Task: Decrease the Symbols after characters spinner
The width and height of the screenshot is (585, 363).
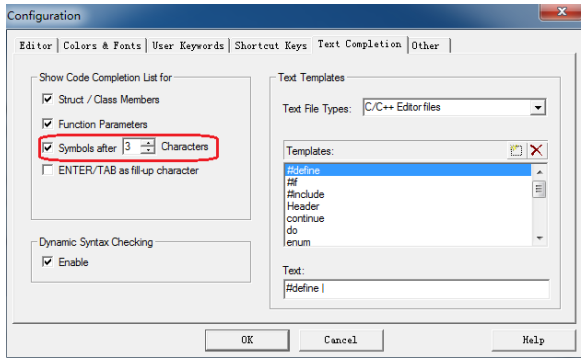Action: pos(148,150)
